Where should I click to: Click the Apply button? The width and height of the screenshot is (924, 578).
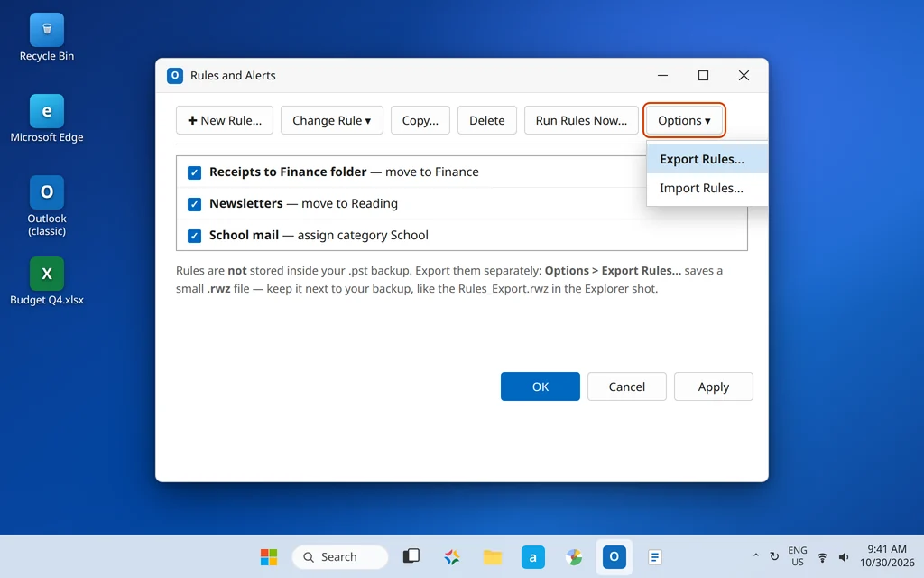[714, 387]
